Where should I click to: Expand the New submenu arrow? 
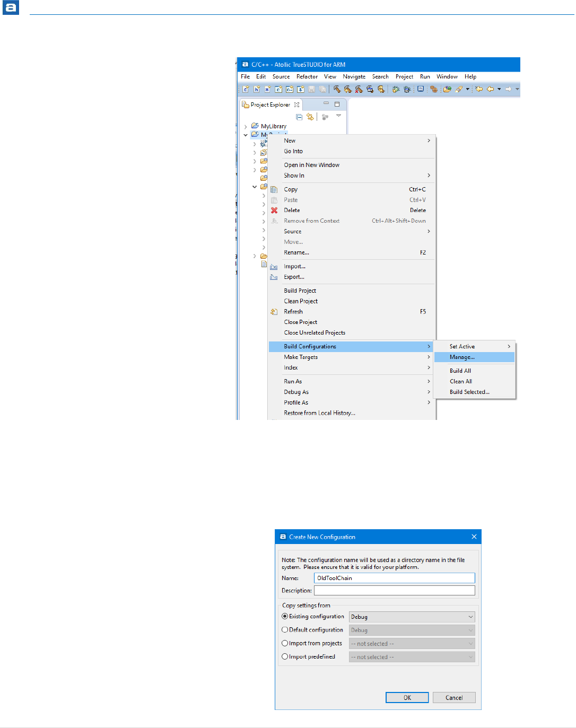click(x=429, y=141)
